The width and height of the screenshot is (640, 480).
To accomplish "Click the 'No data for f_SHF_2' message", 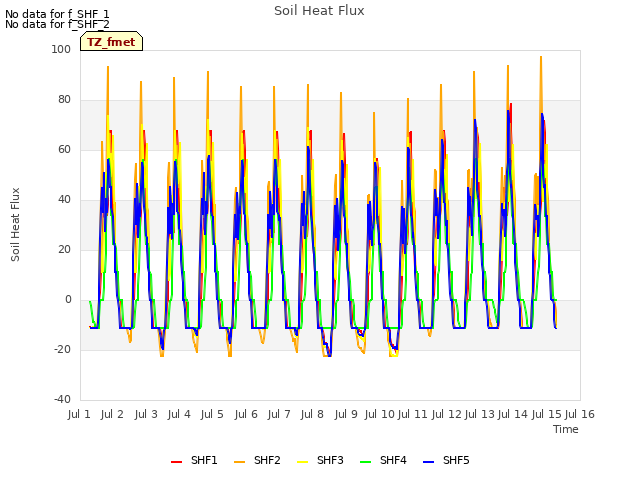I will (x=57, y=24).
